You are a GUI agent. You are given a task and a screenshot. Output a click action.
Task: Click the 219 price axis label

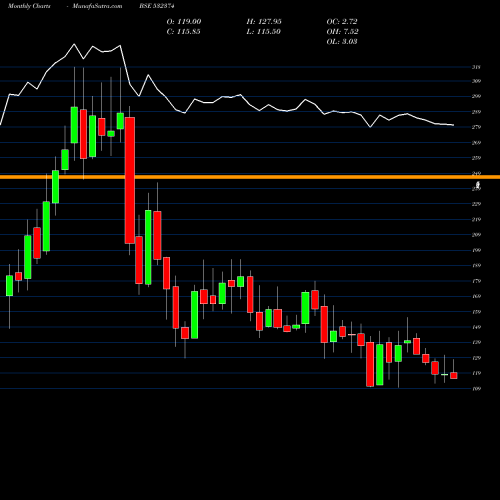pyautogui.click(x=476, y=219)
